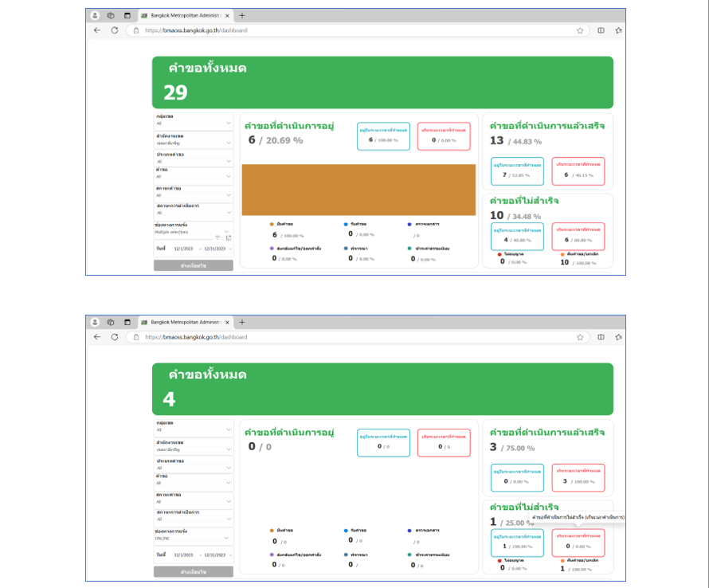Click the profile avatar icon in the top browser window
This screenshot has height=588, width=709.
point(95,15)
